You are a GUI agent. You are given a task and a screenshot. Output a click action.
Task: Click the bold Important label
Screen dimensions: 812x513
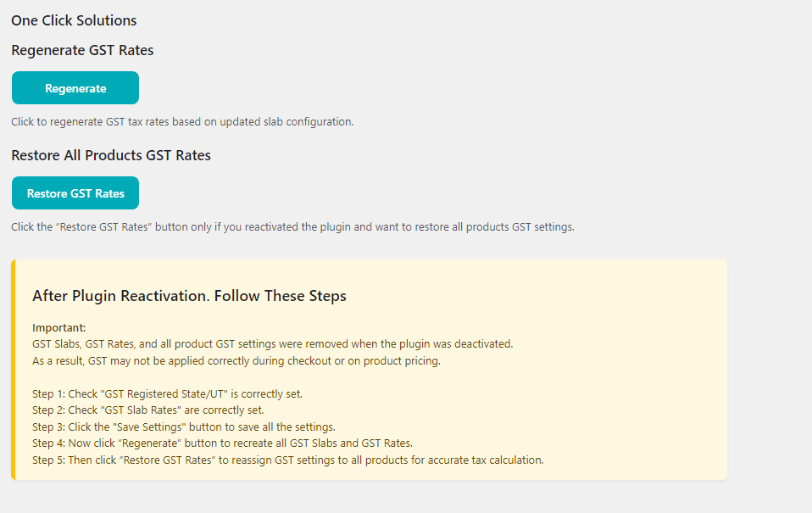pos(59,327)
